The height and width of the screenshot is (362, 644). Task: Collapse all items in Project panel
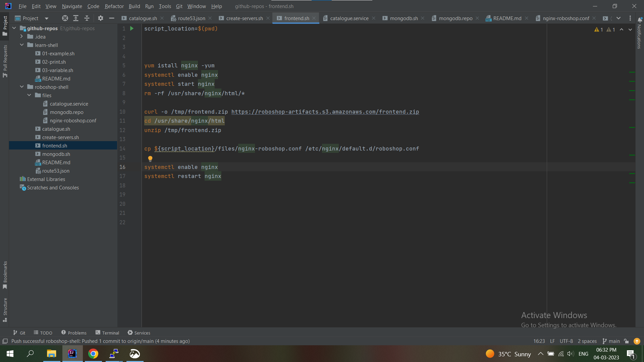click(x=87, y=18)
